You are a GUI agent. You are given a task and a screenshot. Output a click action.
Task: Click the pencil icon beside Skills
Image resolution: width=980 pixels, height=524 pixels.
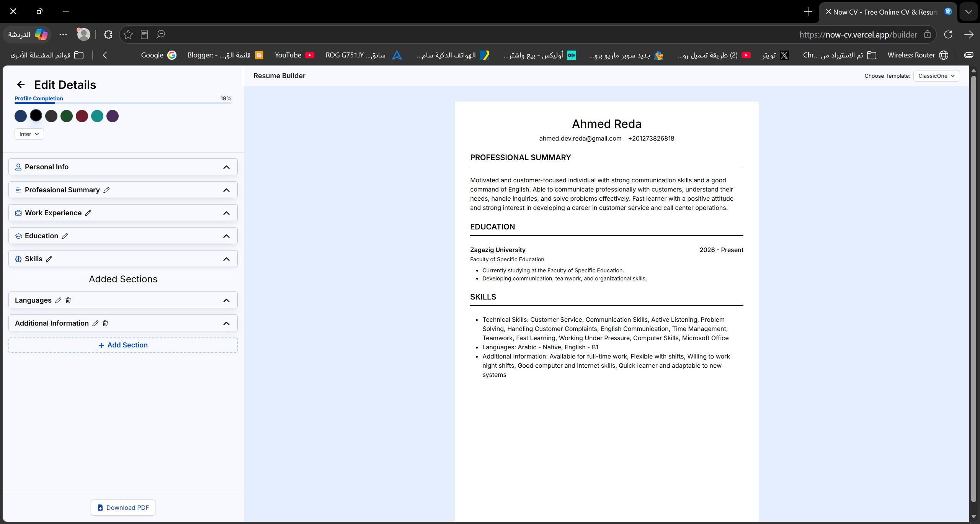49,259
